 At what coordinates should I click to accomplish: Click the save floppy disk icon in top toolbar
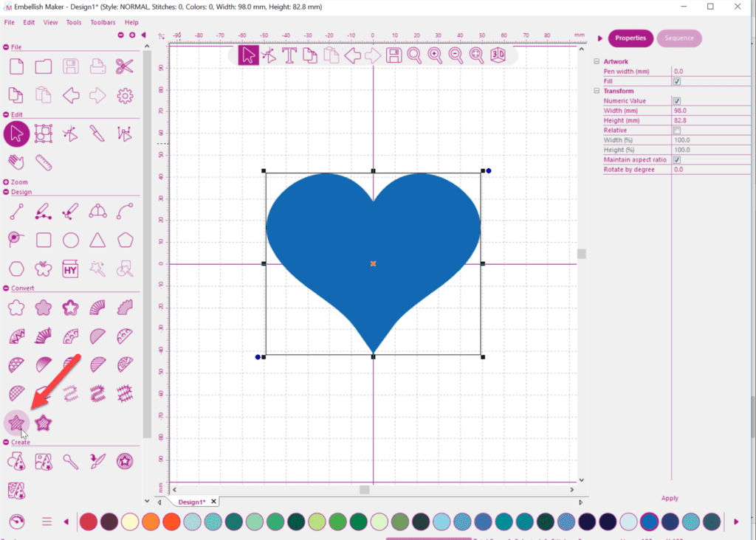pos(394,55)
